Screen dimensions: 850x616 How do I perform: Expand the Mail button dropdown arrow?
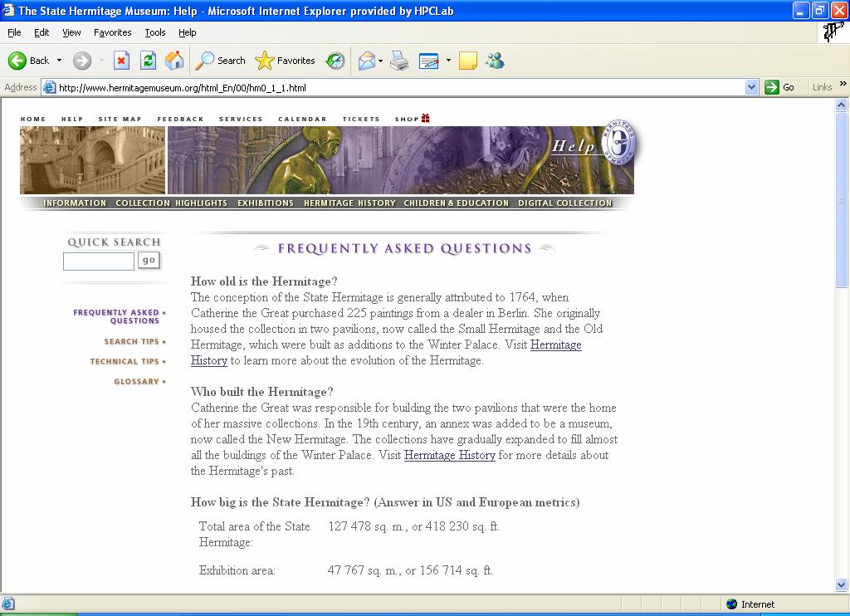tap(380, 61)
